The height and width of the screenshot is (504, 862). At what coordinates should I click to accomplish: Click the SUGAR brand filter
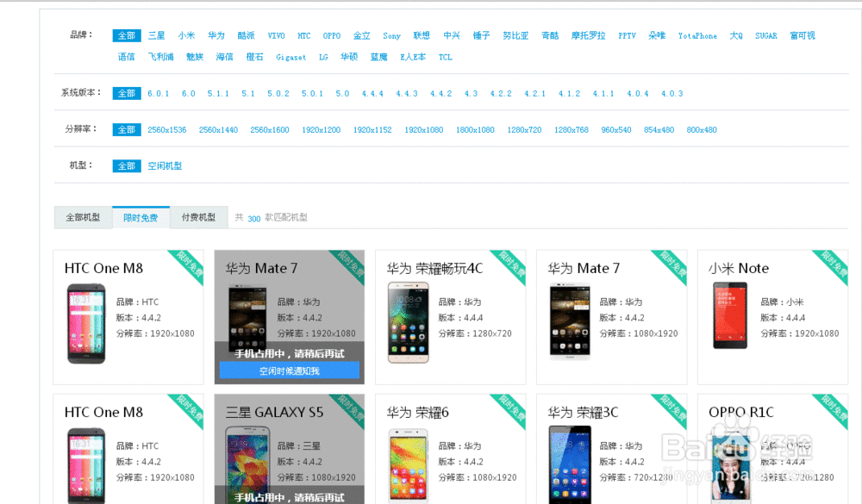[x=765, y=35]
